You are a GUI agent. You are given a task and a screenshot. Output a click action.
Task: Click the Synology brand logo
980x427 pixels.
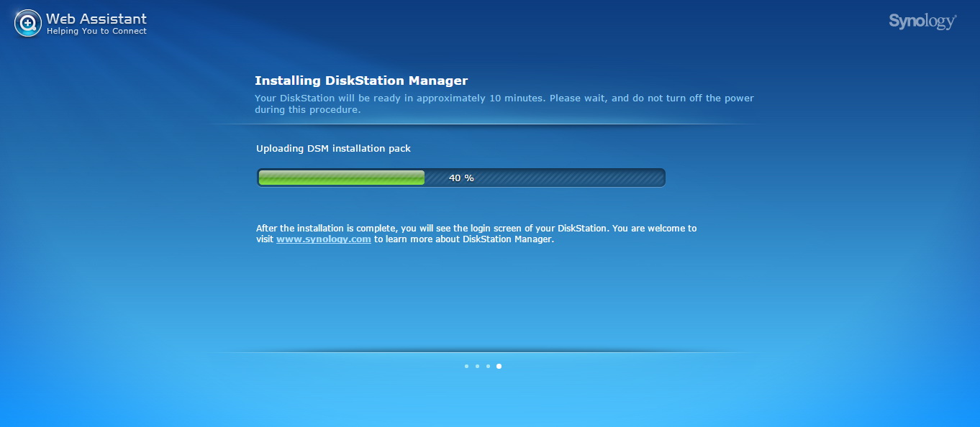pyautogui.click(x=922, y=22)
